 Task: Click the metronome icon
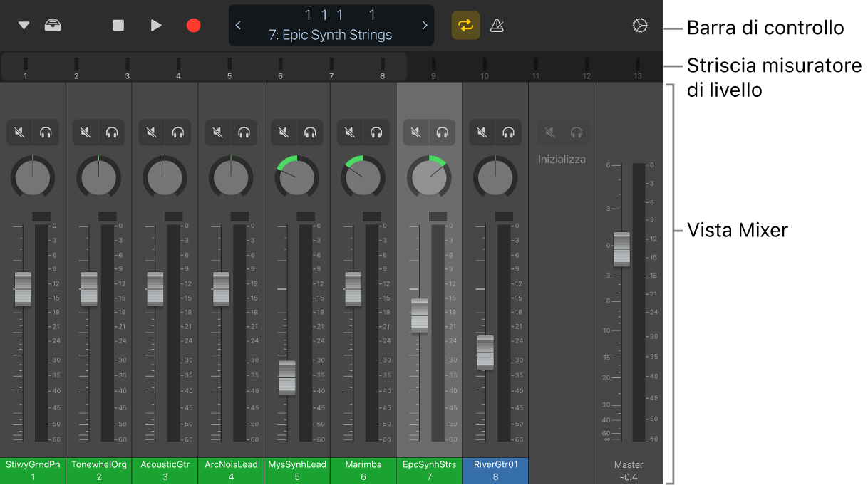coord(497,25)
